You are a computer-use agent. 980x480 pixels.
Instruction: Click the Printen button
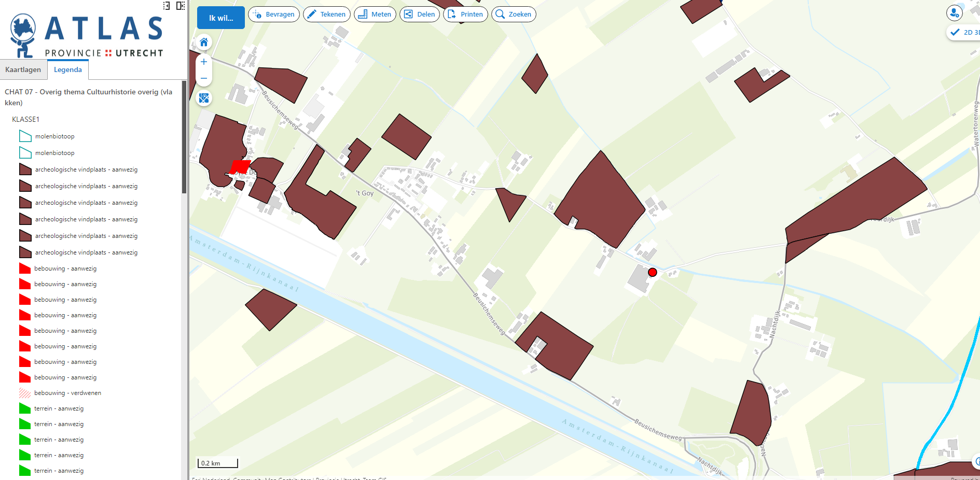click(x=465, y=15)
